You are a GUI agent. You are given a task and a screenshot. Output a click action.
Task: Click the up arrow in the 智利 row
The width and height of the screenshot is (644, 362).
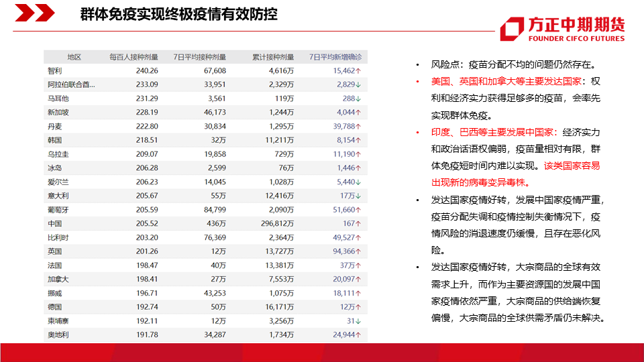coord(359,70)
